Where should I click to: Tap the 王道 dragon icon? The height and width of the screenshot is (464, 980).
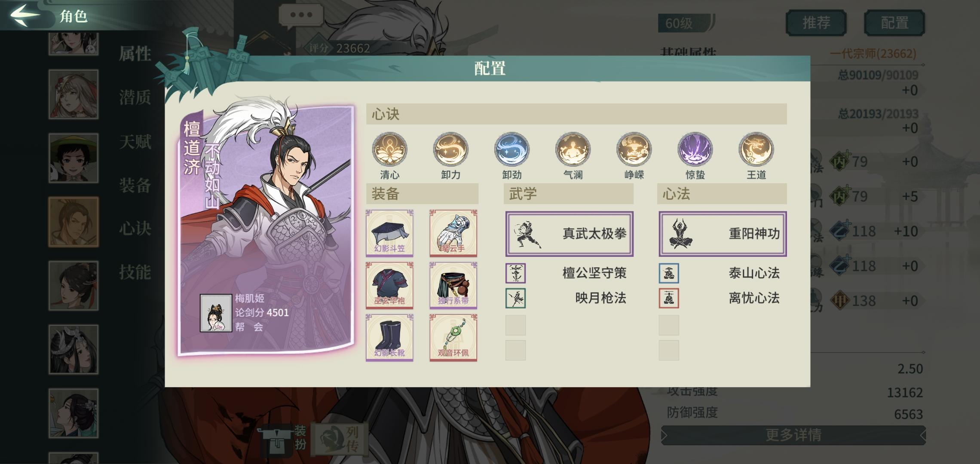click(x=756, y=150)
